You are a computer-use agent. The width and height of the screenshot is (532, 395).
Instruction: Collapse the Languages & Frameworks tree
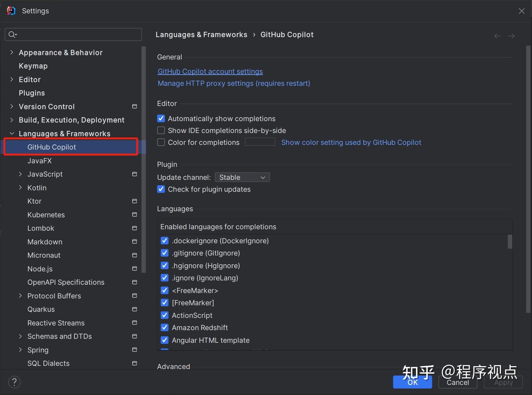11,133
